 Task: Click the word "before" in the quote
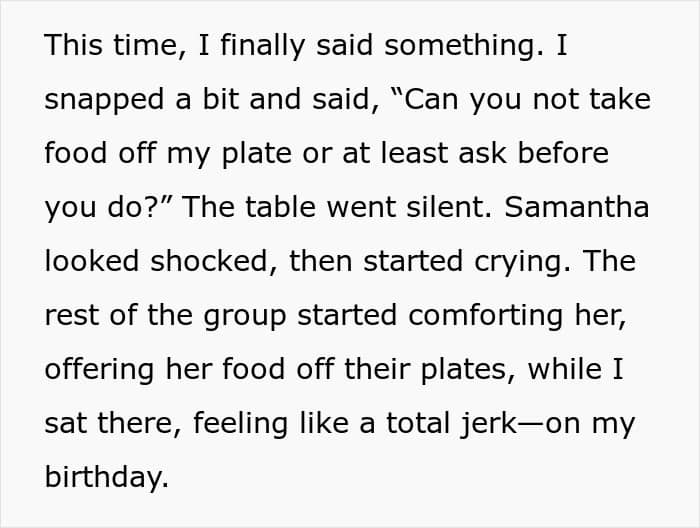[x=563, y=153]
